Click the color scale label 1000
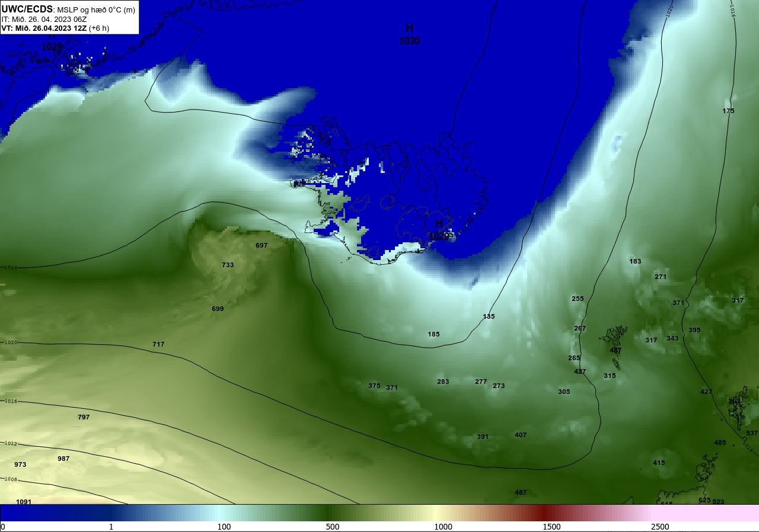 [443, 527]
